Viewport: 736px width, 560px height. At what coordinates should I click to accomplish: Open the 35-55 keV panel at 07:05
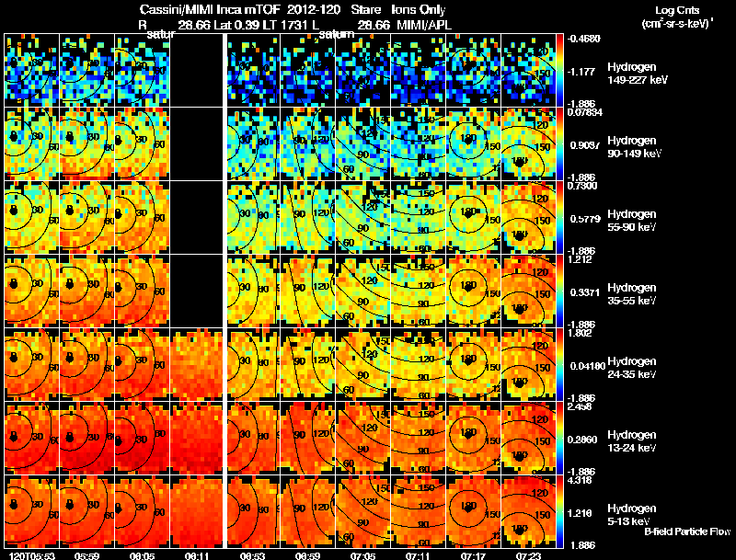click(363, 291)
